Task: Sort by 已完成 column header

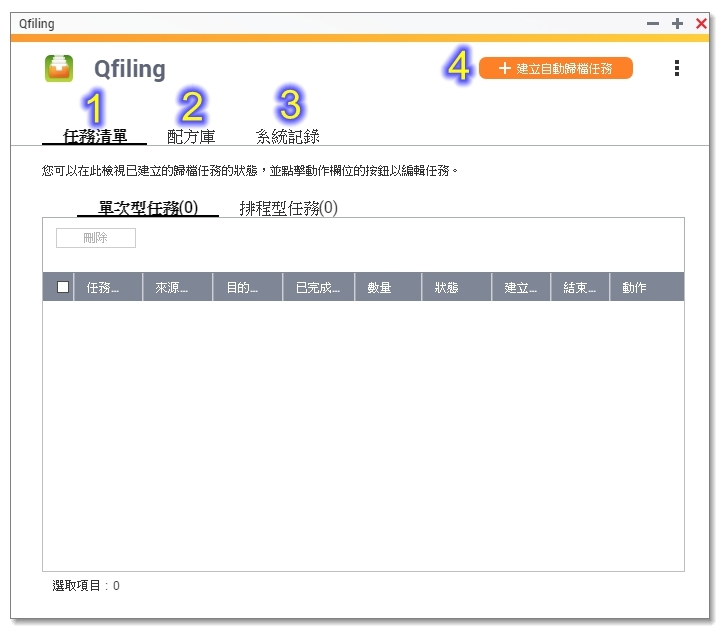Action: click(x=319, y=287)
